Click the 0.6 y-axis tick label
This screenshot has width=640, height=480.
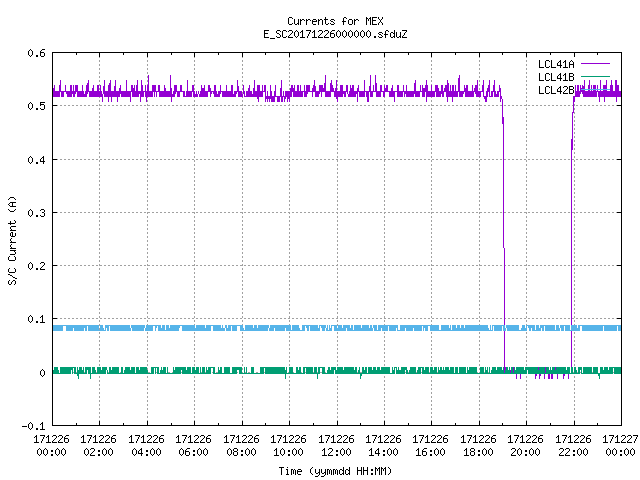click(x=36, y=53)
